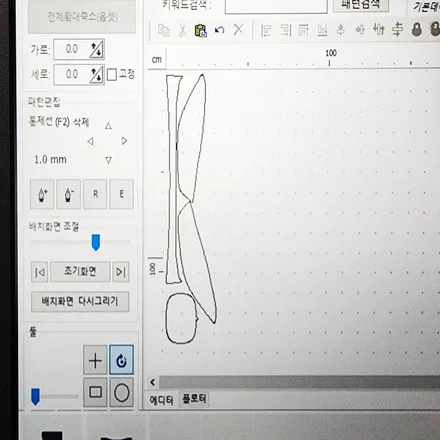Click the 초기화면 button
Image resolution: width=440 pixels, height=440 pixels.
point(80,271)
